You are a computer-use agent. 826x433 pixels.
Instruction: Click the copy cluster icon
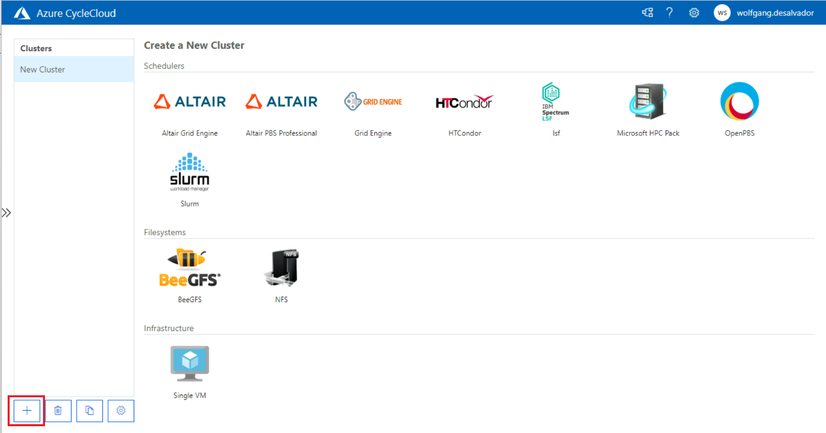(90, 411)
